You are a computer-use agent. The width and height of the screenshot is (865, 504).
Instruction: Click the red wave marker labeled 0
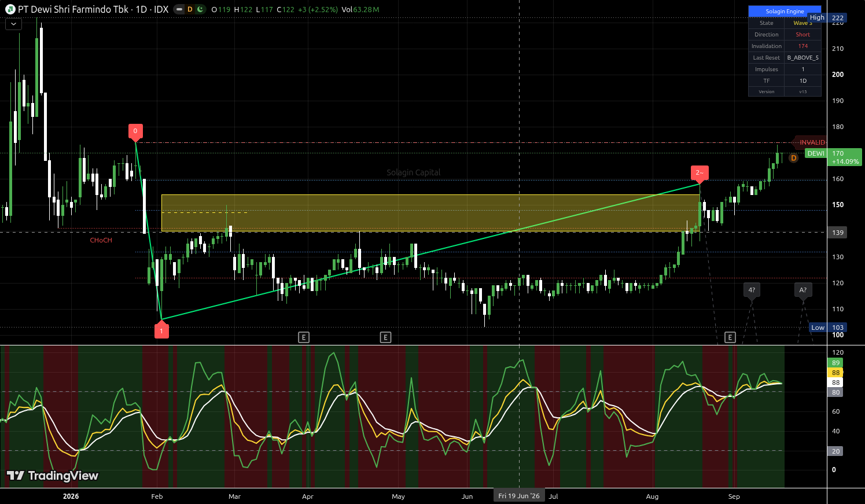(135, 131)
